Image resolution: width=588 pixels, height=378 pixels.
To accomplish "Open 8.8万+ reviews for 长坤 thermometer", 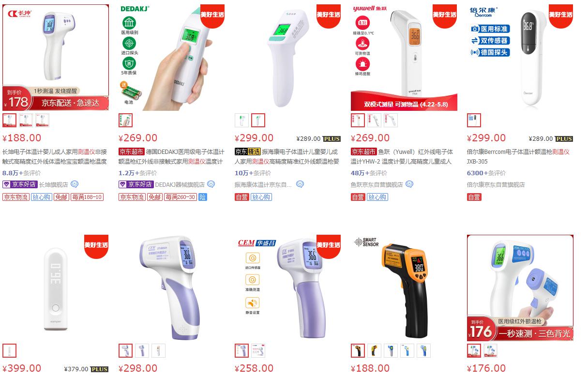I will click(22, 173).
